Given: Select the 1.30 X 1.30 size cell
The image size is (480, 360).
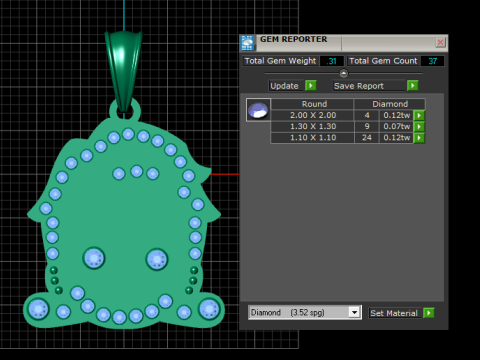Looking at the screenshot, I should pyautogui.click(x=313, y=127).
